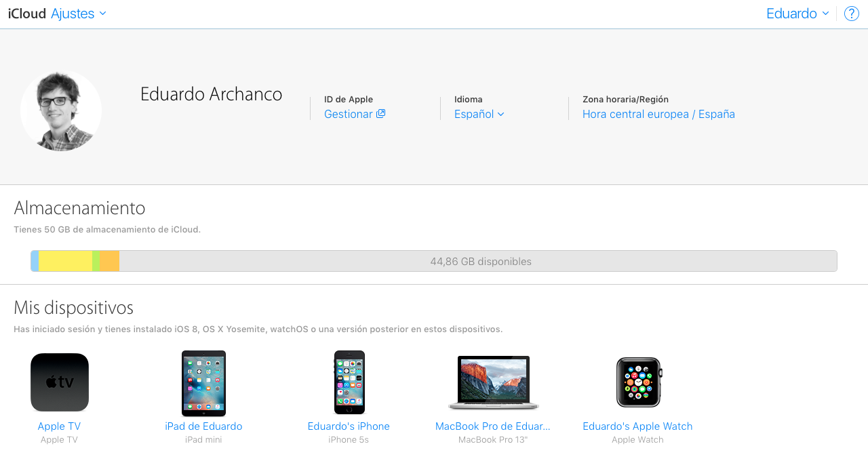868x463 pixels.
Task: Expand the Español language dropdown
Action: click(x=479, y=114)
